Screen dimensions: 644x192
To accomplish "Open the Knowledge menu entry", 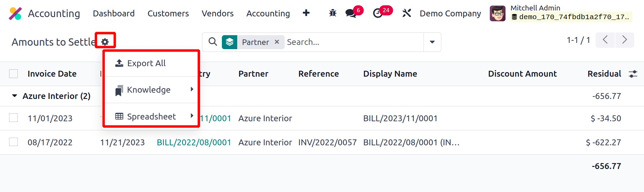I will [149, 90].
